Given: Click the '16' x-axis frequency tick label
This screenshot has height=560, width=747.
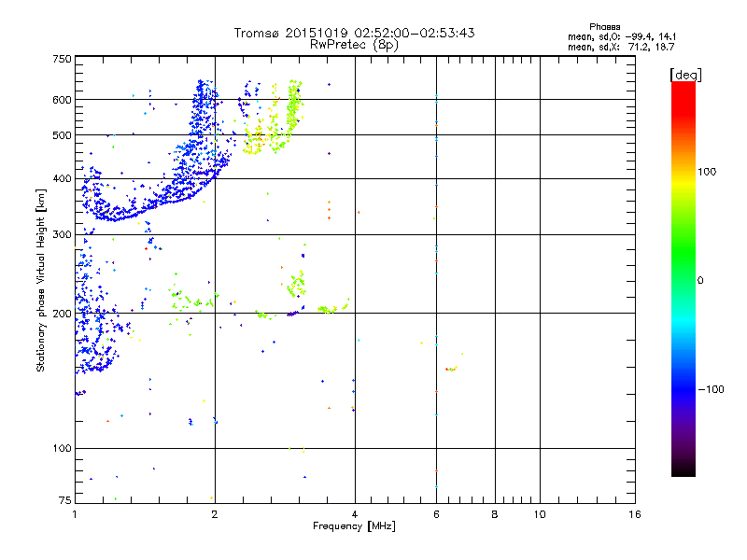Looking at the screenshot, I should pyautogui.click(x=635, y=514).
